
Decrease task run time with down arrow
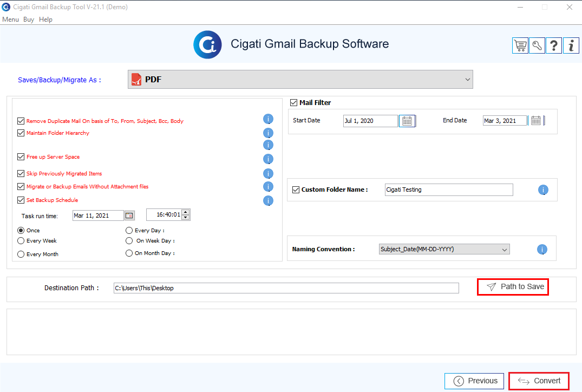point(186,217)
